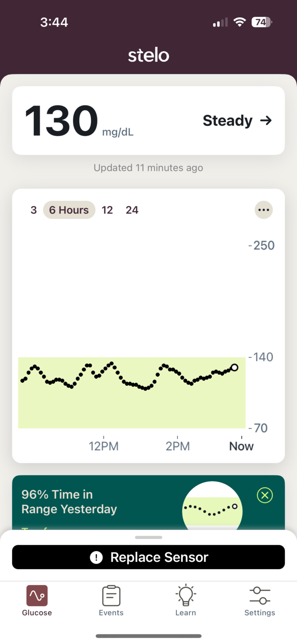Switch to the 12 hour view
Screen dimensions: 297x644
[107, 210]
